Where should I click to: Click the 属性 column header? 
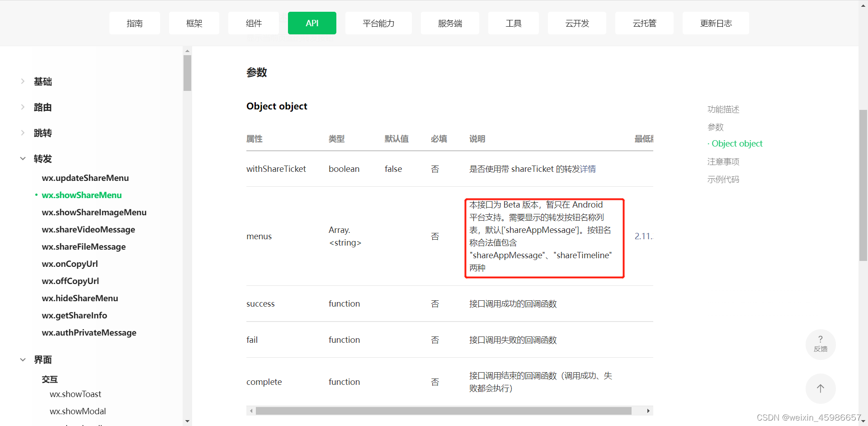pyautogui.click(x=255, y=139)
